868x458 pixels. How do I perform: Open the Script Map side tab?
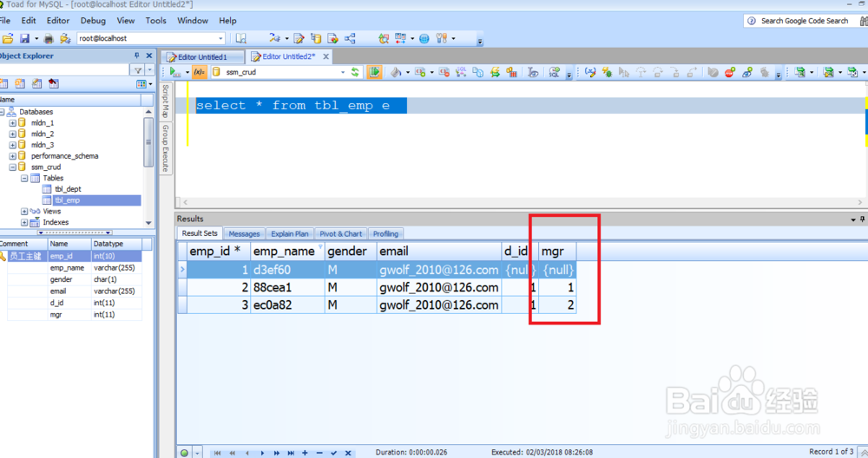click(x=165, y=101)
